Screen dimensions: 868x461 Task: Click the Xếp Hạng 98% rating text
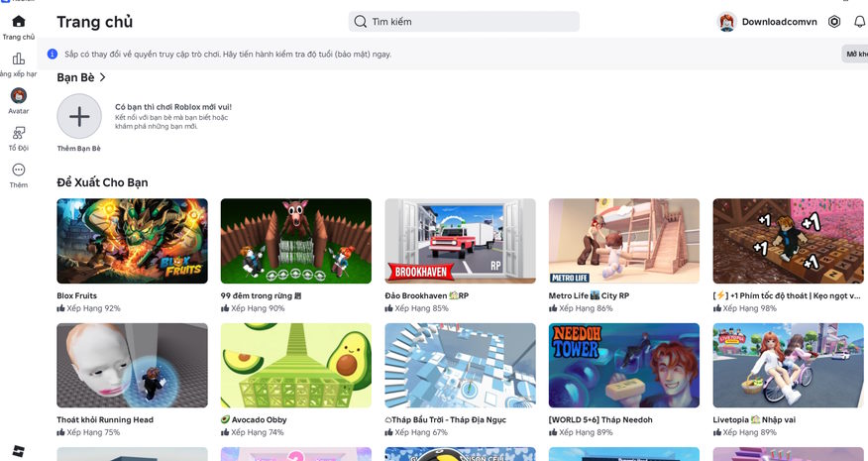coord(749,308)
